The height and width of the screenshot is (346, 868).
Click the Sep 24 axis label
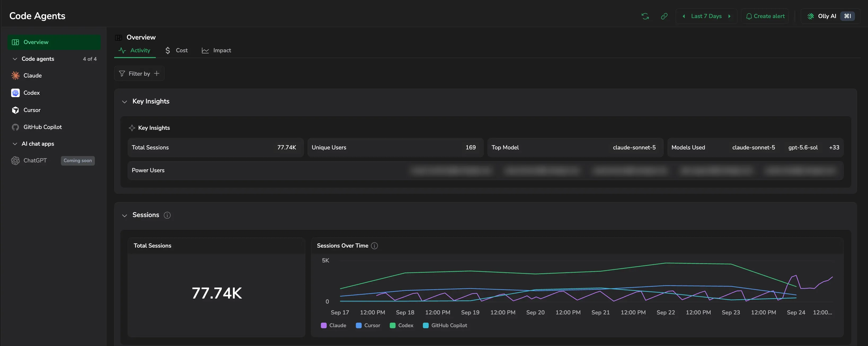click(x=796, y=313)
